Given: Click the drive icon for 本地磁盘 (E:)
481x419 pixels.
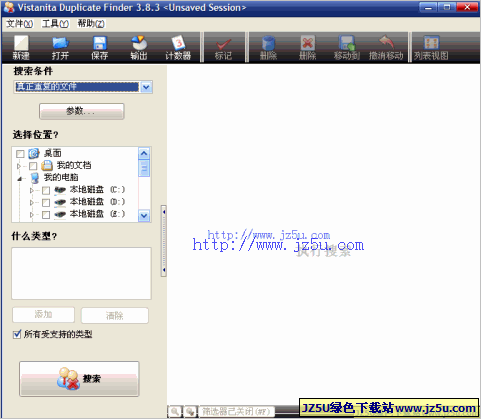Looking at the screenshot, I should tap(60, 214).
